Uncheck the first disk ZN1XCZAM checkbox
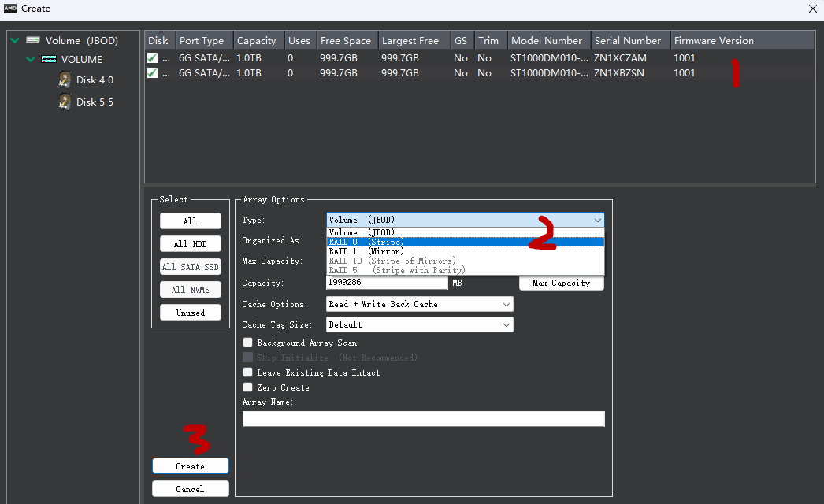824x504 pixels. tap(152, 57)
